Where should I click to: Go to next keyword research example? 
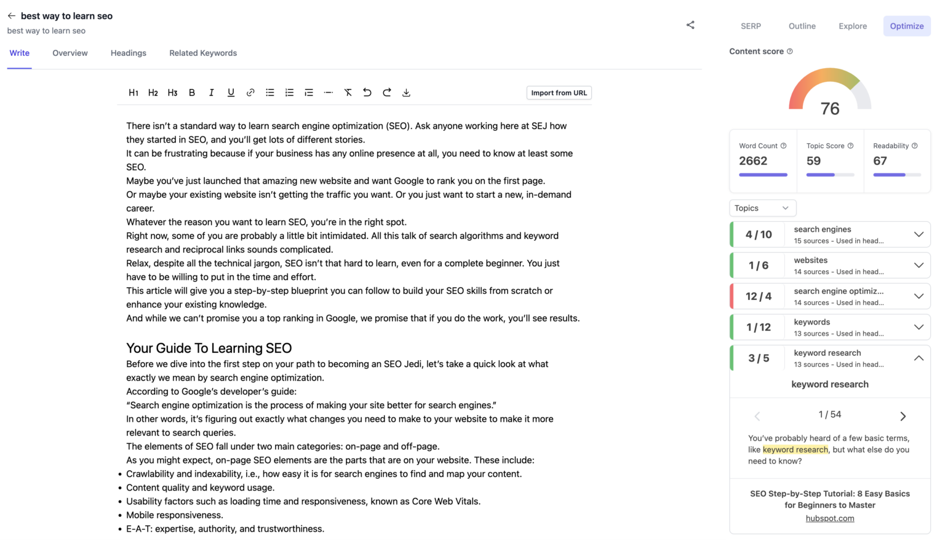pyautogui.click(x=903, y=416)
